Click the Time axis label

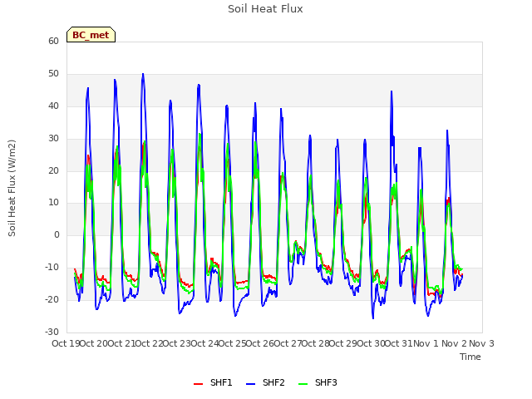470,357
